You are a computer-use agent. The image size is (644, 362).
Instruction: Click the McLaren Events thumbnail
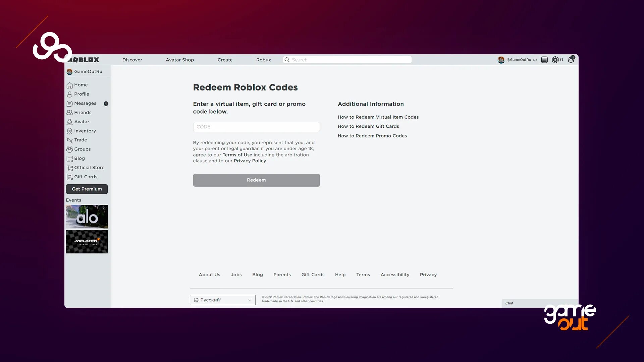pyautogui.click(x=87, y=241)
